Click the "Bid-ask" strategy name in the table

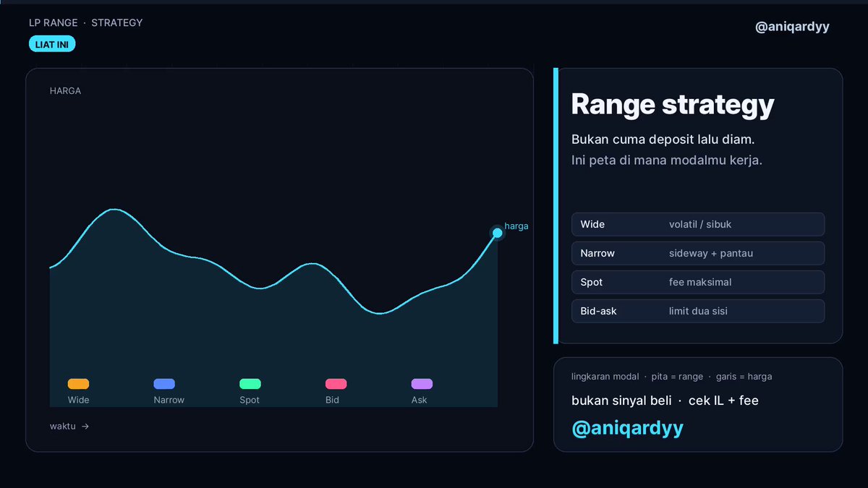[x=599, y=311]
